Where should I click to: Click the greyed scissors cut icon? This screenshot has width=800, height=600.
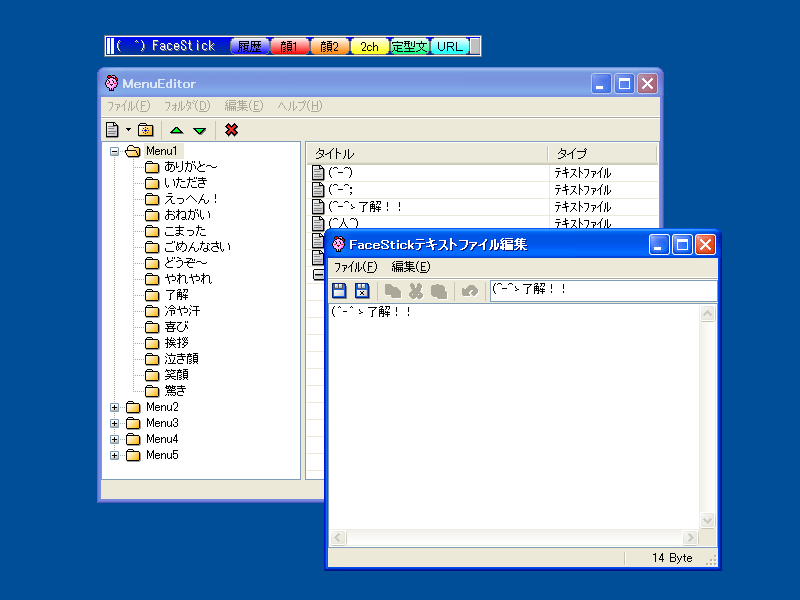point(416,291)
